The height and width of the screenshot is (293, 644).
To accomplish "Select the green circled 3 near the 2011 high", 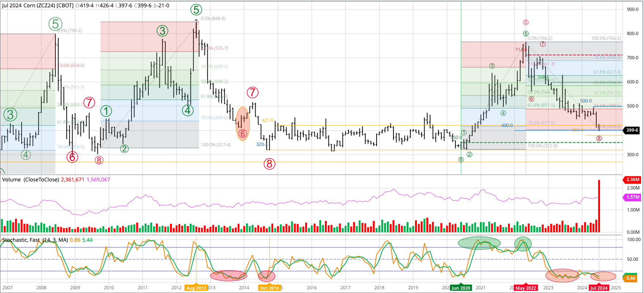I will point(162,31).
